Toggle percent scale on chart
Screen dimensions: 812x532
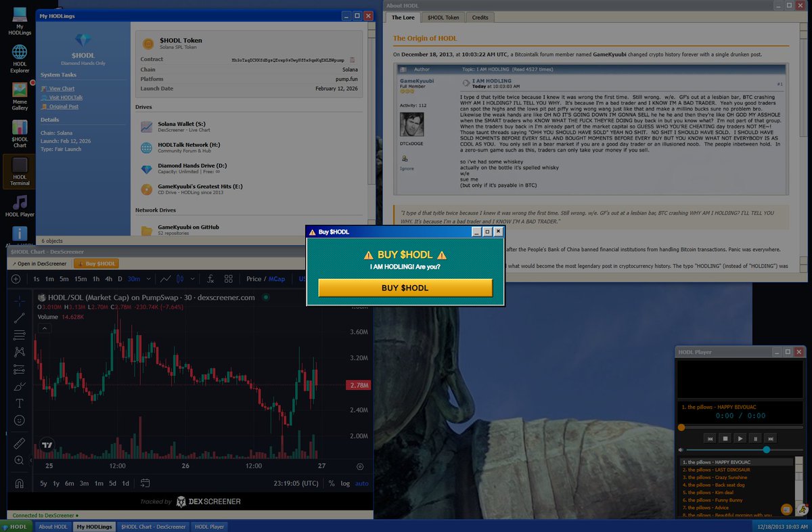(x=332, y=483)
